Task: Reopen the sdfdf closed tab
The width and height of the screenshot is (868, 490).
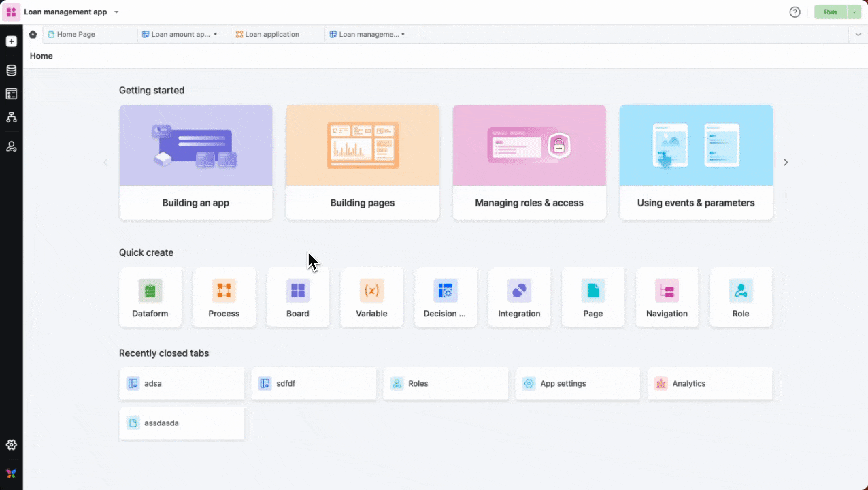Action: pos(314,384)
